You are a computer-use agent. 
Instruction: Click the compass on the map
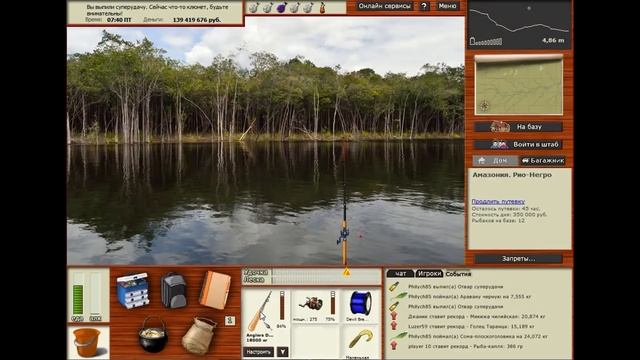pos(484,106)
